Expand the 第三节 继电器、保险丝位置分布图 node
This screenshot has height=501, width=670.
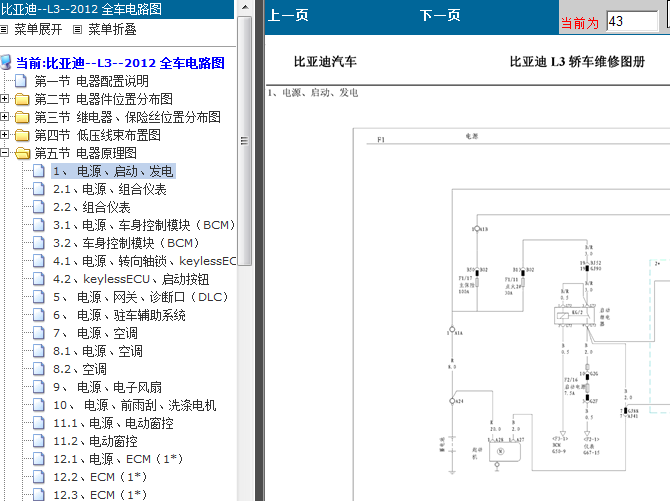4,117
